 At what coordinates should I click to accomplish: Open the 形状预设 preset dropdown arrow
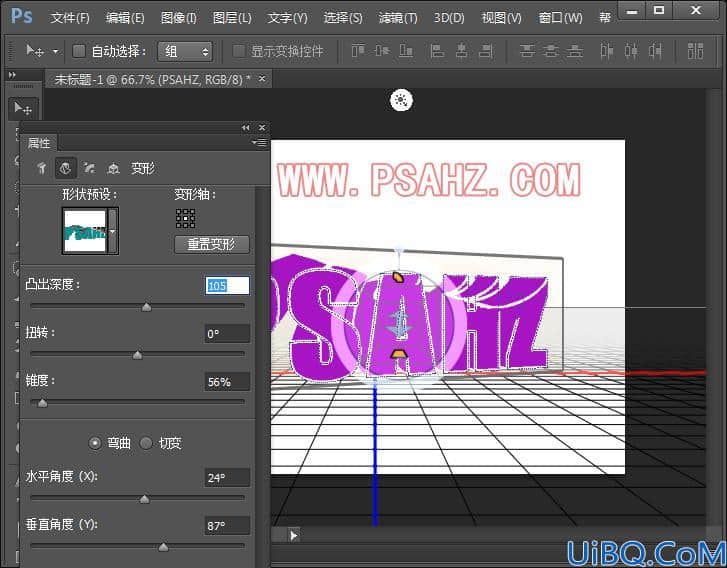tap(113, 231)
